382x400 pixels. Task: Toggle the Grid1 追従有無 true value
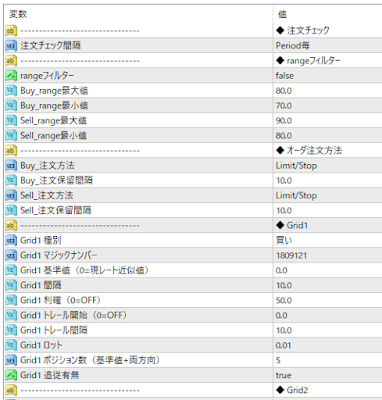pos(283,375)
